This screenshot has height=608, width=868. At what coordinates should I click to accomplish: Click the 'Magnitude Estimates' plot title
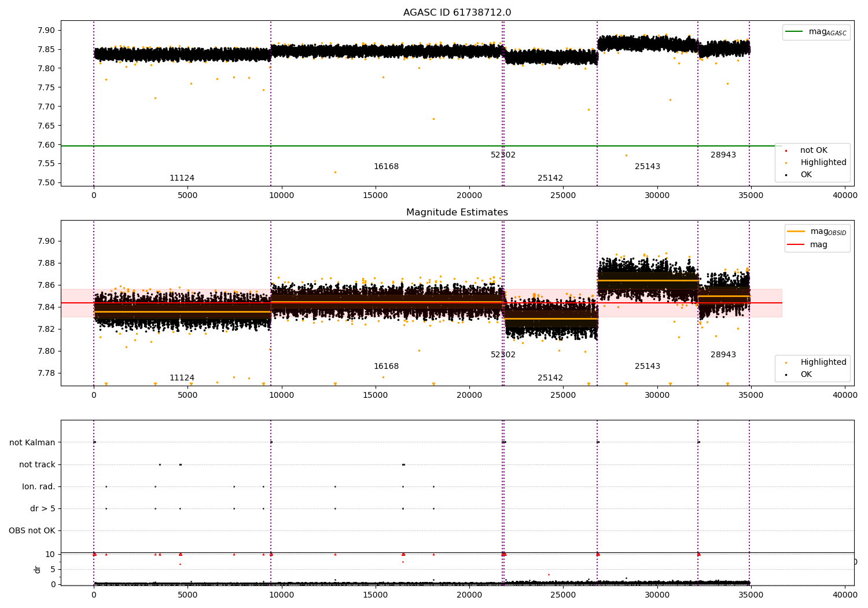pos(457,213)
